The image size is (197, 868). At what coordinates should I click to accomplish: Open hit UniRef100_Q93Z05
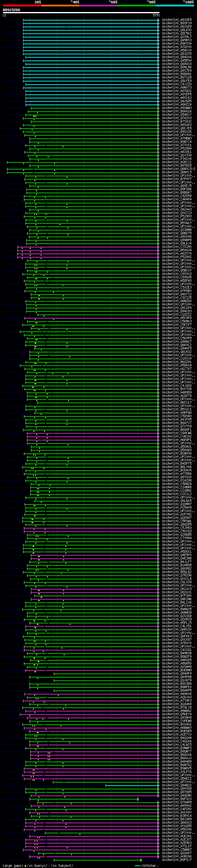[x=177, y=54]
